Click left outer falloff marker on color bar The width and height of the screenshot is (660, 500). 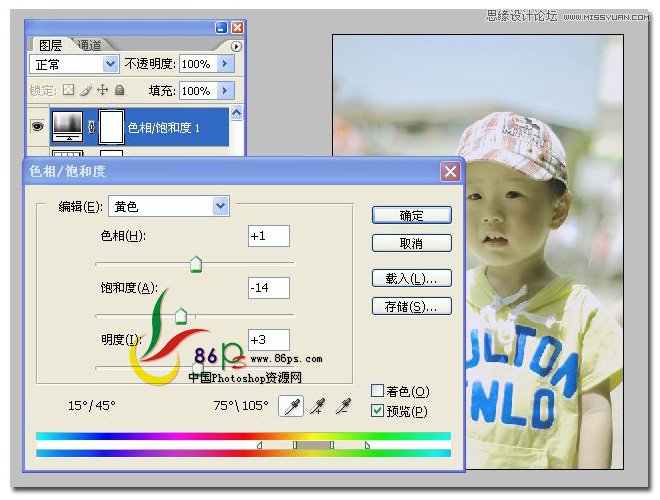(x=260, y=445)
